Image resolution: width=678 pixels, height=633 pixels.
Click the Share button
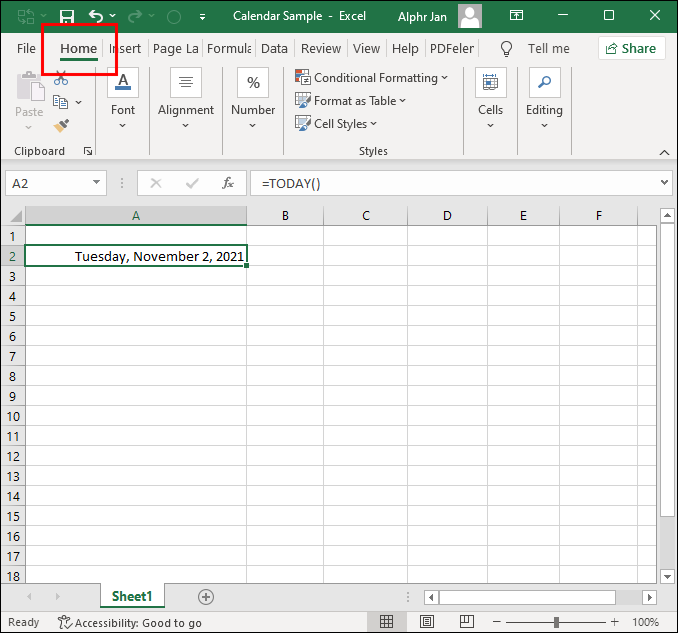(x=632, y=48)
